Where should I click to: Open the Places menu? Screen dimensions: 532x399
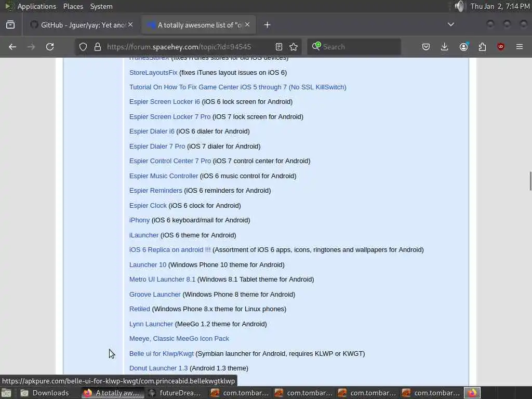coord(73,6)
